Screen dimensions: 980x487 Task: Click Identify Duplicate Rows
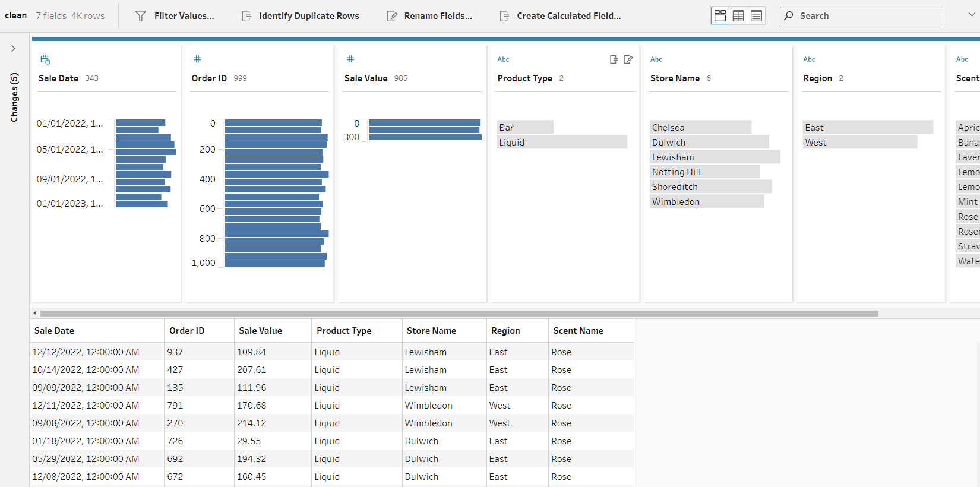tap(301, 16)
